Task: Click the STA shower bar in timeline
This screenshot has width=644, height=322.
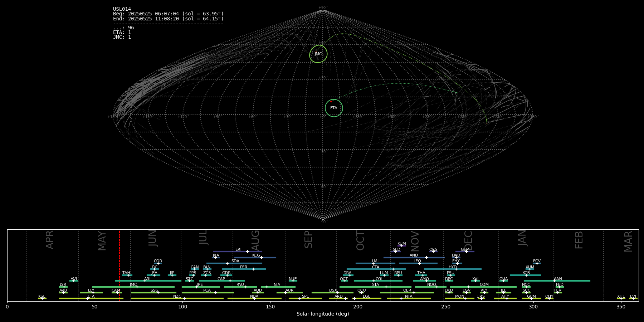Action: pyautogui.click(x=375, y=287)
